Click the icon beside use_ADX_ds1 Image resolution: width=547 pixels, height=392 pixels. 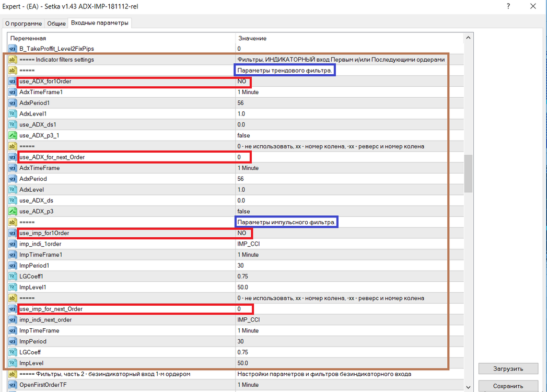pos(13,124)
